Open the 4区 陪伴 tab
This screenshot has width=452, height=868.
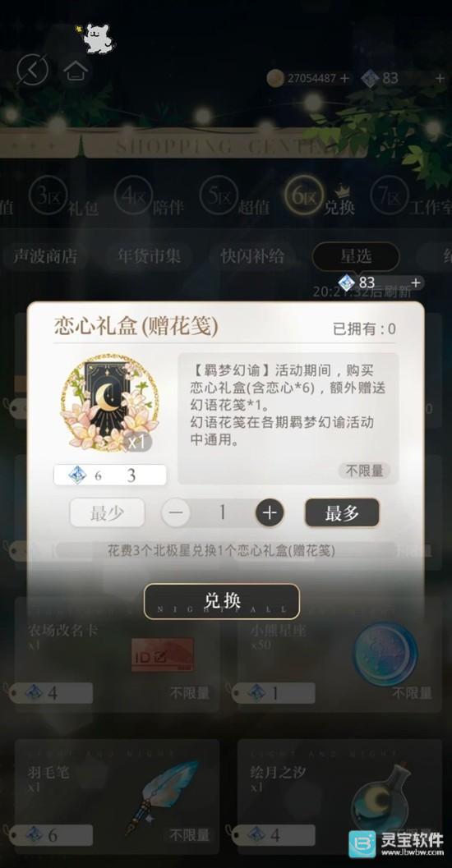tap(150, 197)
